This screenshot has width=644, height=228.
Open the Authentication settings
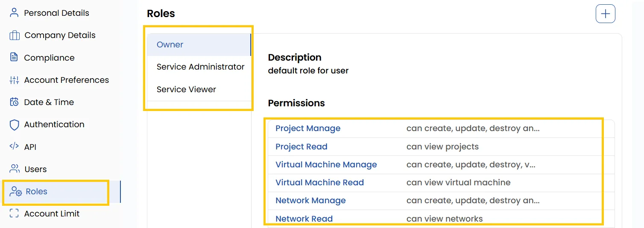click(x=54, y=124)
